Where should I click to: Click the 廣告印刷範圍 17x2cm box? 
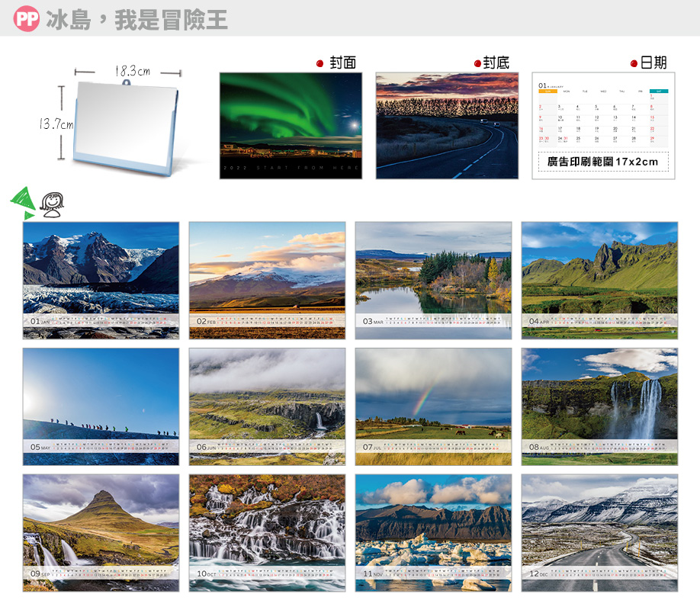603,162
